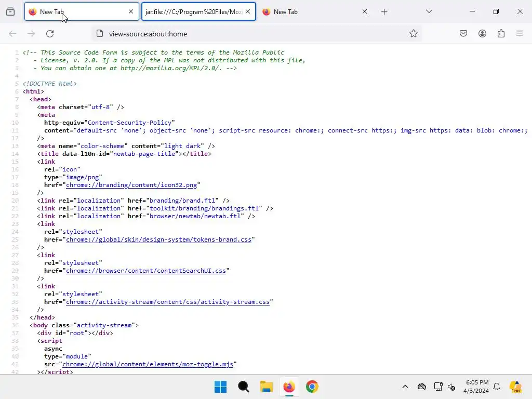Open the network status tray icon
This screenshot has height=399, width=532.
438,387
